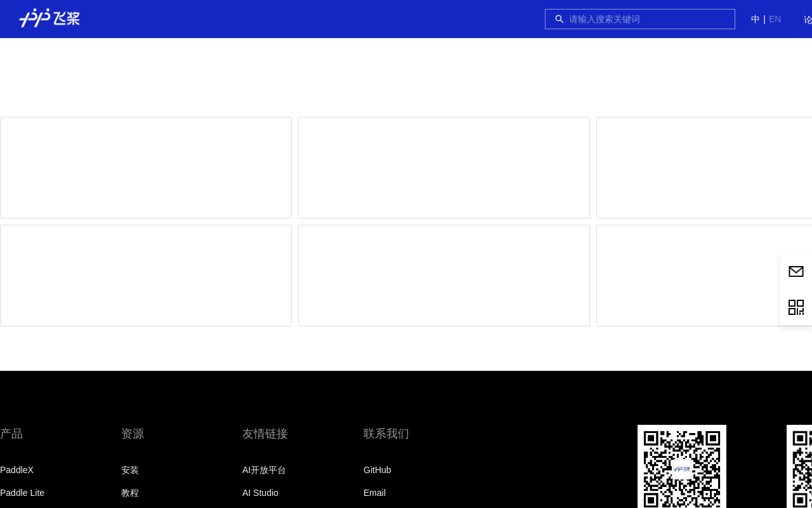Image resolution: width=812 pixels, height=508 pixels.
Task: Click the 友情链接 footer heading
Action: pyautogui.click(x=265, y=434)
